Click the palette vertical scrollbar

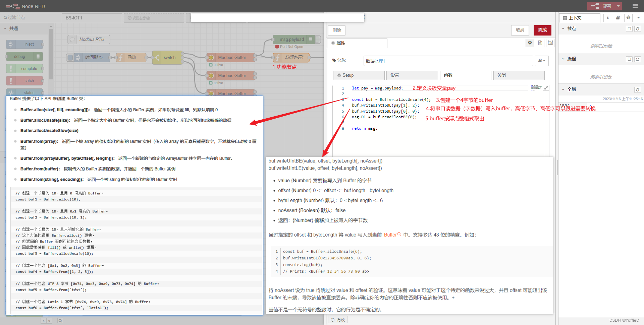coord(51,54)
